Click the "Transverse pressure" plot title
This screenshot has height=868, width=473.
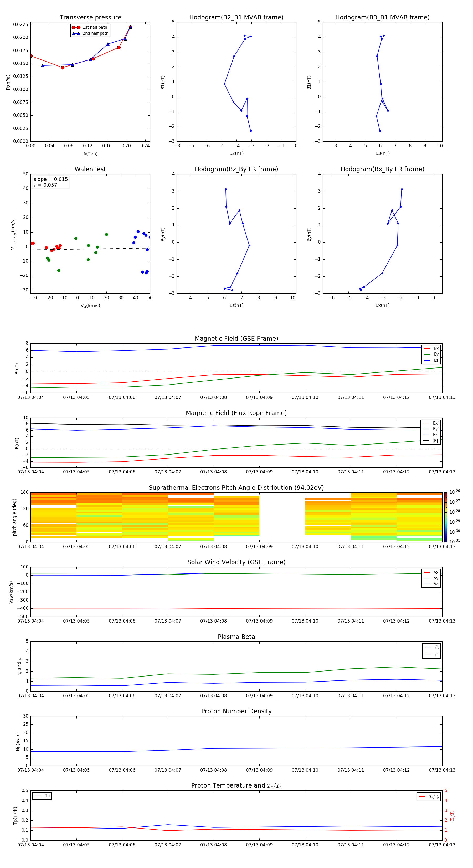coord(90,18)
